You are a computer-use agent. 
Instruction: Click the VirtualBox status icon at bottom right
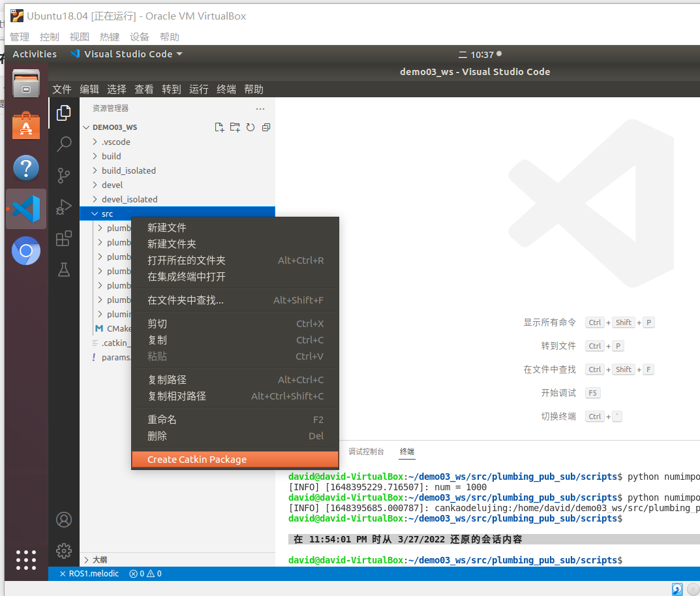pyautogui.click(x=677, y=589)
